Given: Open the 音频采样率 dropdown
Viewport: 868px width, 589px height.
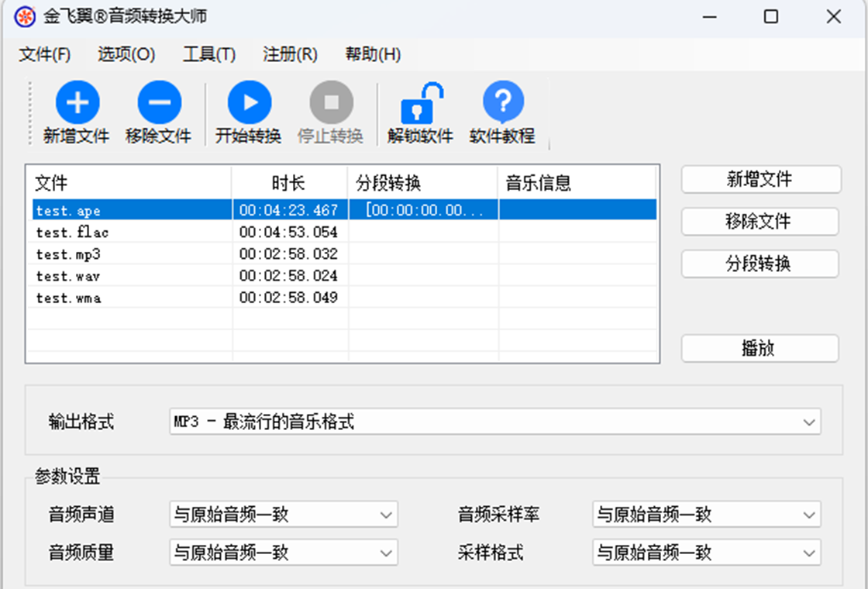Looking at the screenshot, I should [707, 515].
